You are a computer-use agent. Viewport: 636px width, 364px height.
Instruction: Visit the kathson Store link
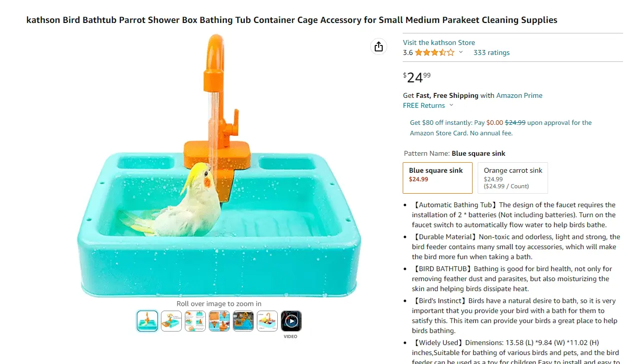click(439, 42)
